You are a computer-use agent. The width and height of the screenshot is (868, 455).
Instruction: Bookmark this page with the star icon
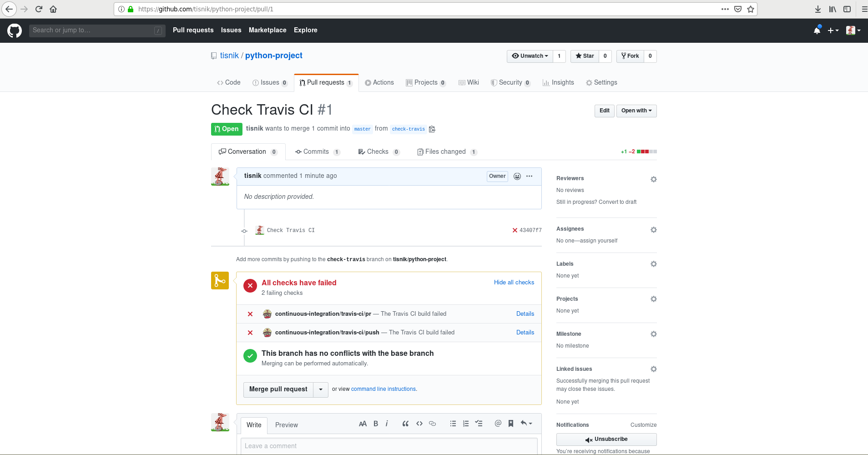pyautogui.click(x=751, y=9)
